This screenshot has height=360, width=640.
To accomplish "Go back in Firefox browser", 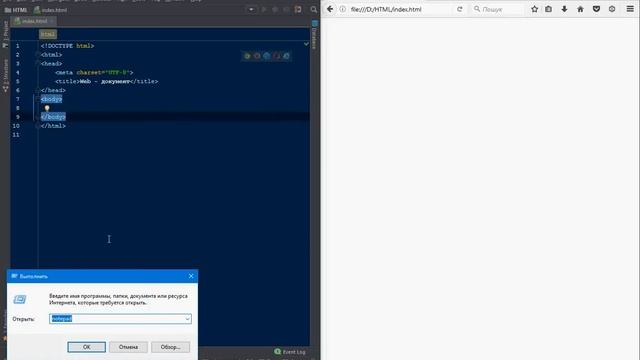I will coord(330,9).
